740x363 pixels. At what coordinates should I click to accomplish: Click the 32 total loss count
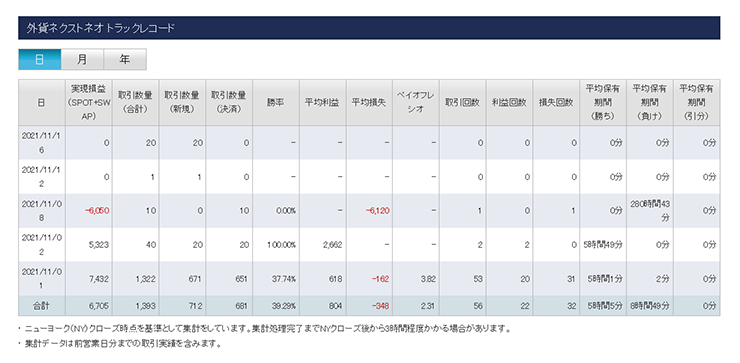coord(572,306)
